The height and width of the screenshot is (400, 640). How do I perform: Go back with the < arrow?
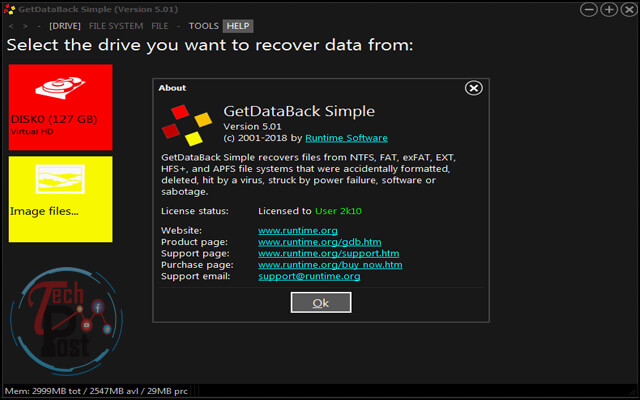[x=11, y=26]
